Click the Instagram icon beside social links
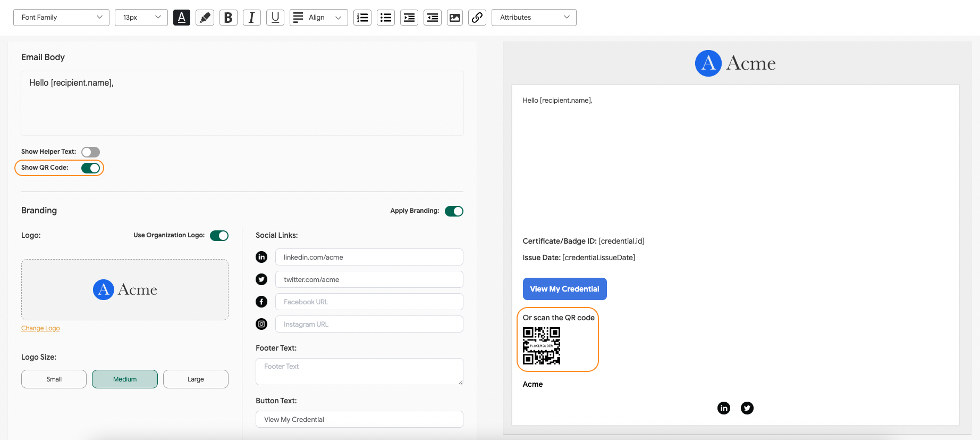Screen dimensions: 980x440 261,324
